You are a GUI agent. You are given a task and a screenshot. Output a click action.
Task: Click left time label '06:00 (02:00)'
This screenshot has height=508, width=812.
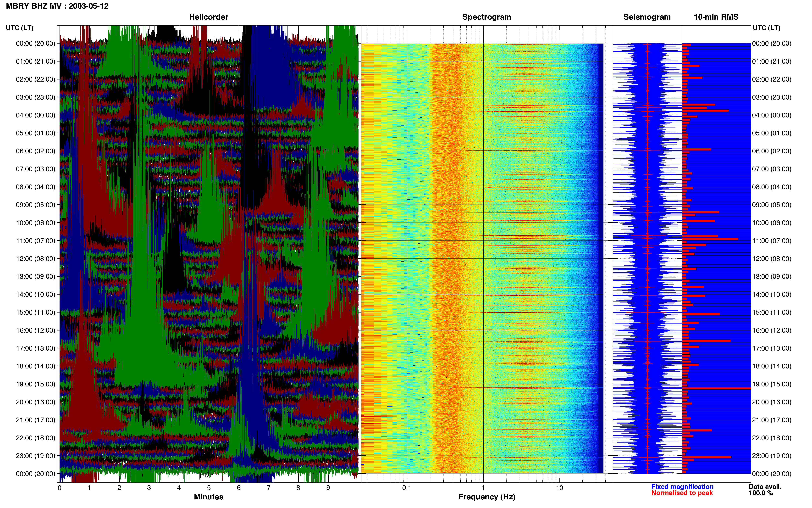tap(36, 151)
